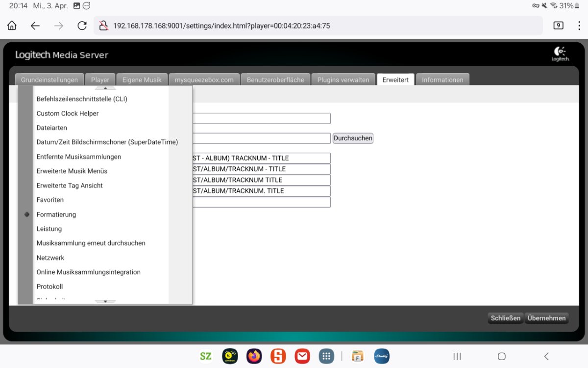The image size is (588, 368).
Task: Reload the page with the refresh icon
Action: [x=82, y=26]
